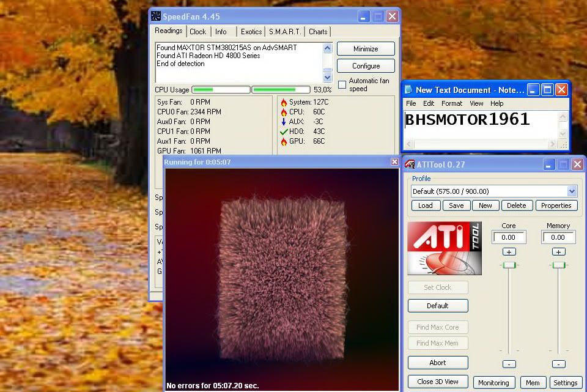Click the "53,0%" CPU usage value
The height and width of the screenshot is (392, 587).
coord(322,90)
